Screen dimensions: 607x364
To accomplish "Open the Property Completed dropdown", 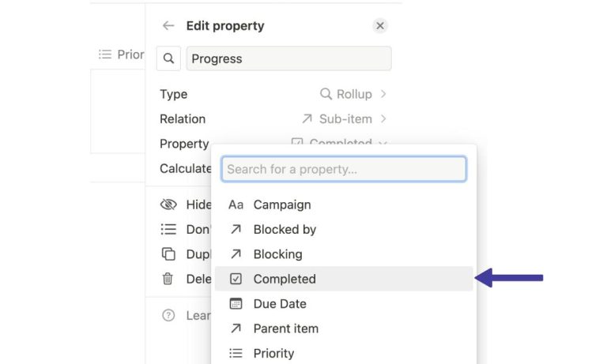I will (x=339, y=142).
